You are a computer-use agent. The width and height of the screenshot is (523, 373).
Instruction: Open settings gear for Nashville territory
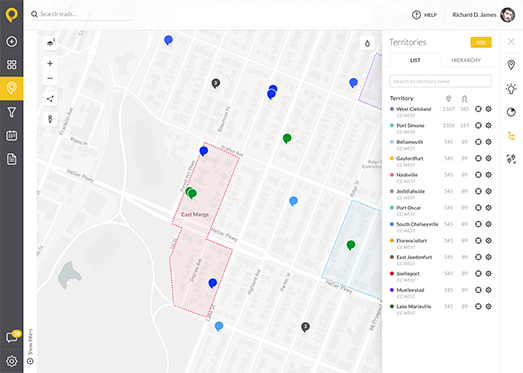489,175
